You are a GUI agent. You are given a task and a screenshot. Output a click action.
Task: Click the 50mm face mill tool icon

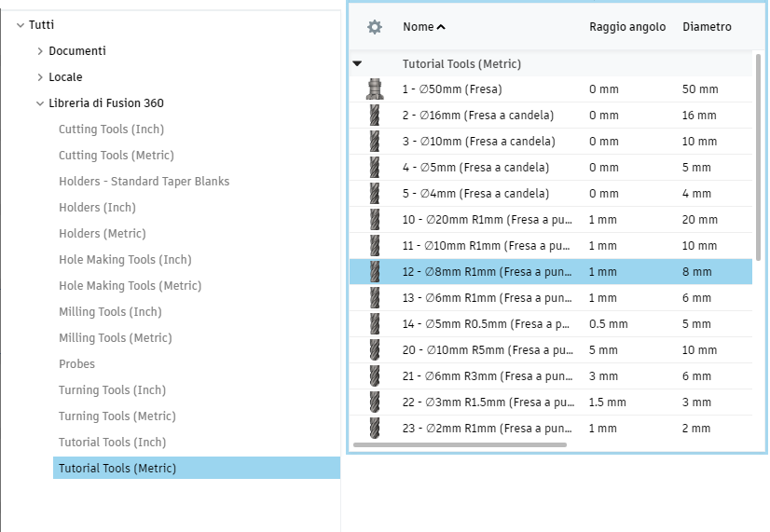tap(375, 89)
